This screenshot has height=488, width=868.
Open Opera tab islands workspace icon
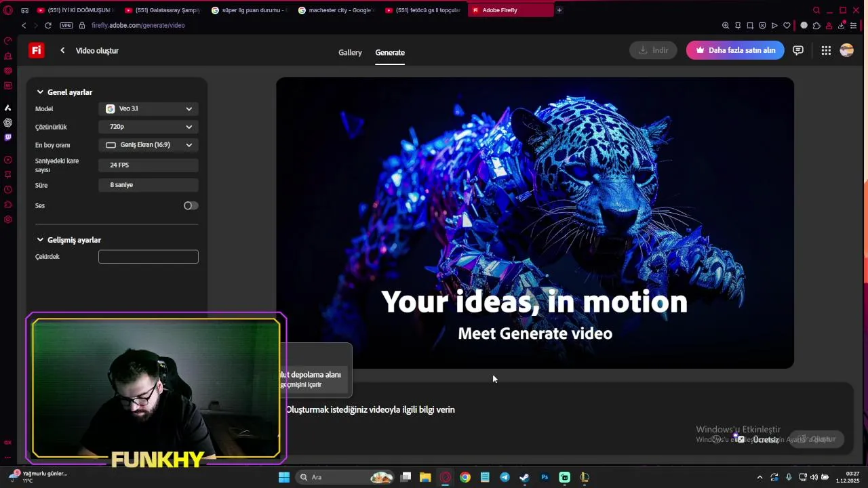point(25,10)
